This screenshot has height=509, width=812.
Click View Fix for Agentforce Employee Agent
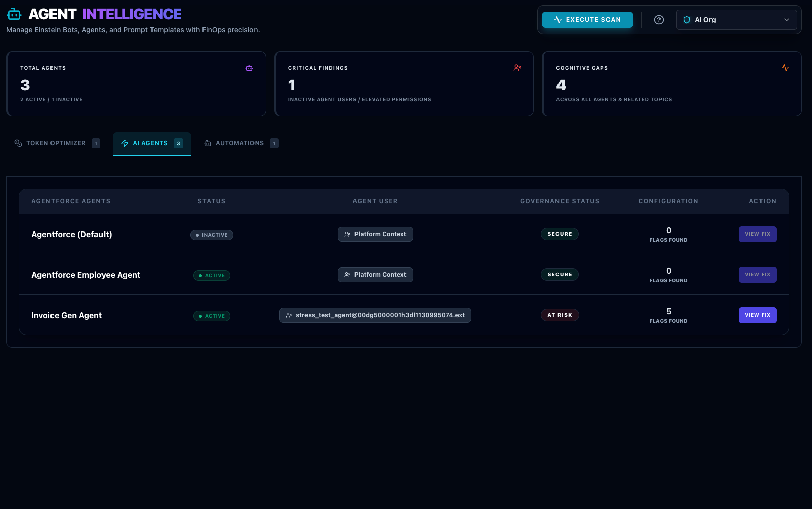point(757,275)
